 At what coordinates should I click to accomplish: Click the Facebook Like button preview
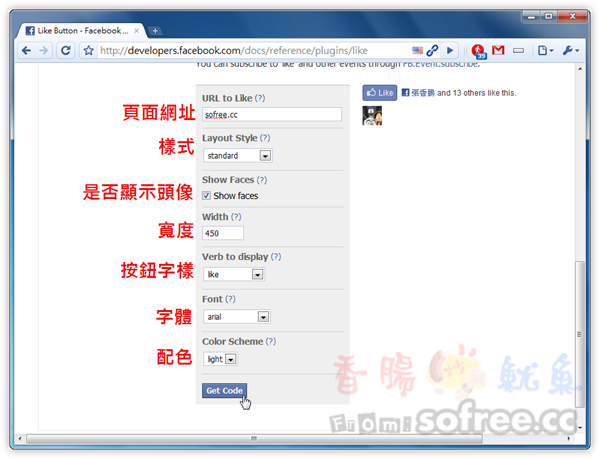[x=380, y=93]
